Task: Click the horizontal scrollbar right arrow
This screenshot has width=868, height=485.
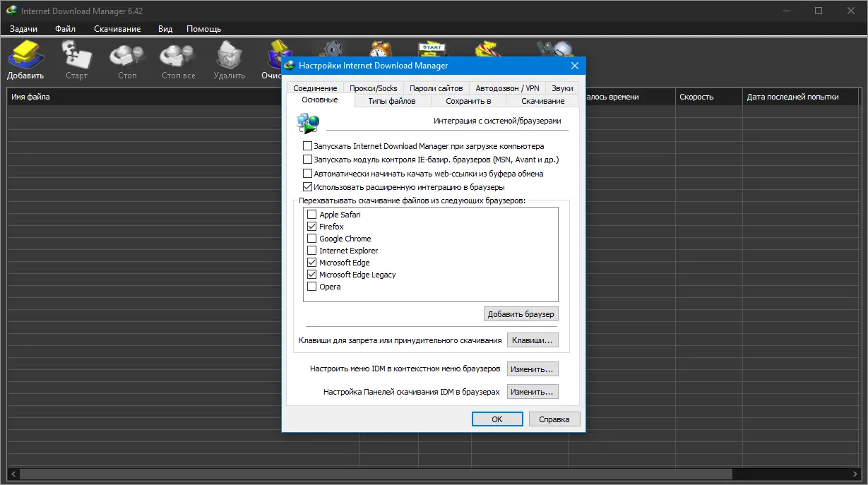Action: [854, 474]
